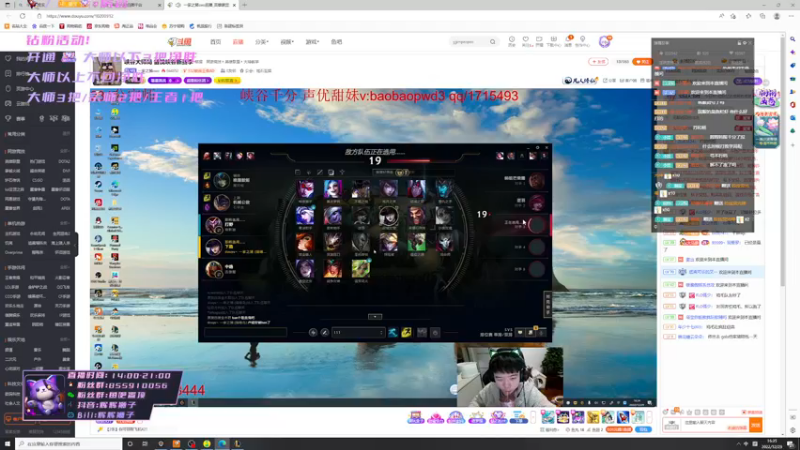Filter champions by Support role
Viewport: 800px width, 450px height.
[x=342, y=172]
